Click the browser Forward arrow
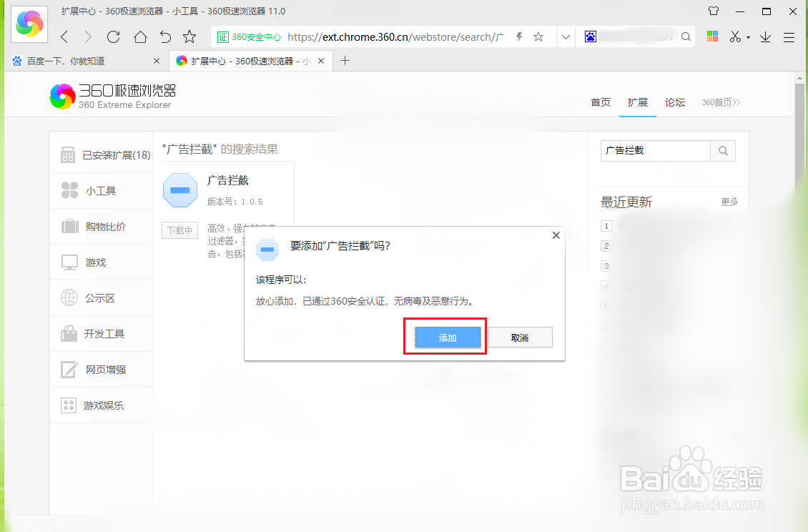 (x=88, y=37)
